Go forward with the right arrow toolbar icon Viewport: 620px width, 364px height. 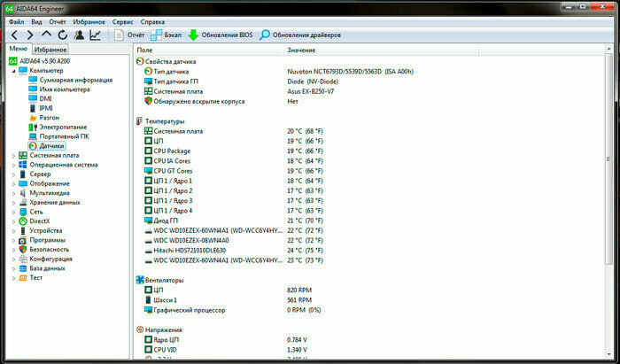(30, 35)
